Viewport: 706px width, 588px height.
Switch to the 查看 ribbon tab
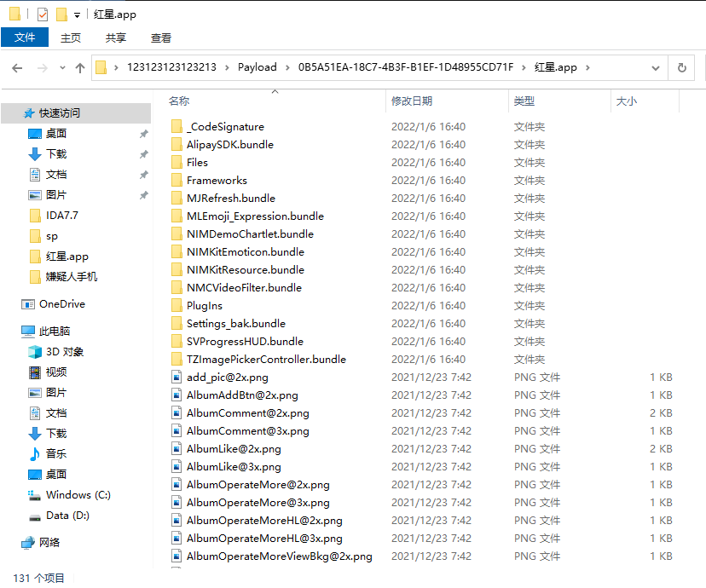163,37
